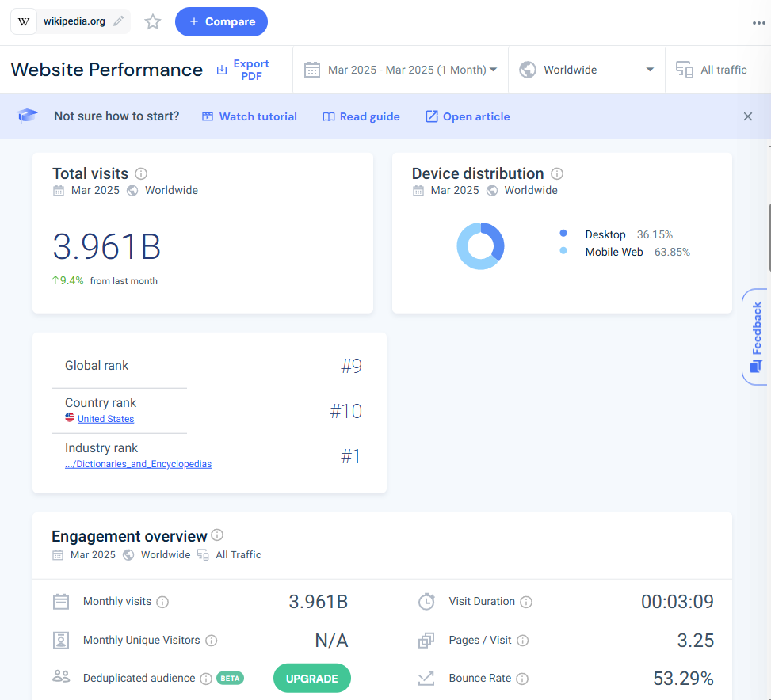Click the Pages / Visit stacked pages icon
Viewport: 771px width, 700px height.
coord(426,641)
